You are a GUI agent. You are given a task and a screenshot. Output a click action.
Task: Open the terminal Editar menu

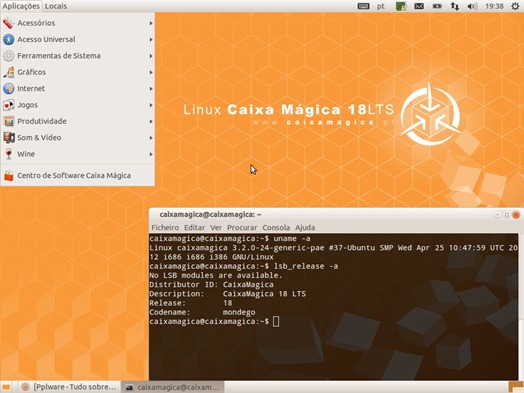point(194,228)
